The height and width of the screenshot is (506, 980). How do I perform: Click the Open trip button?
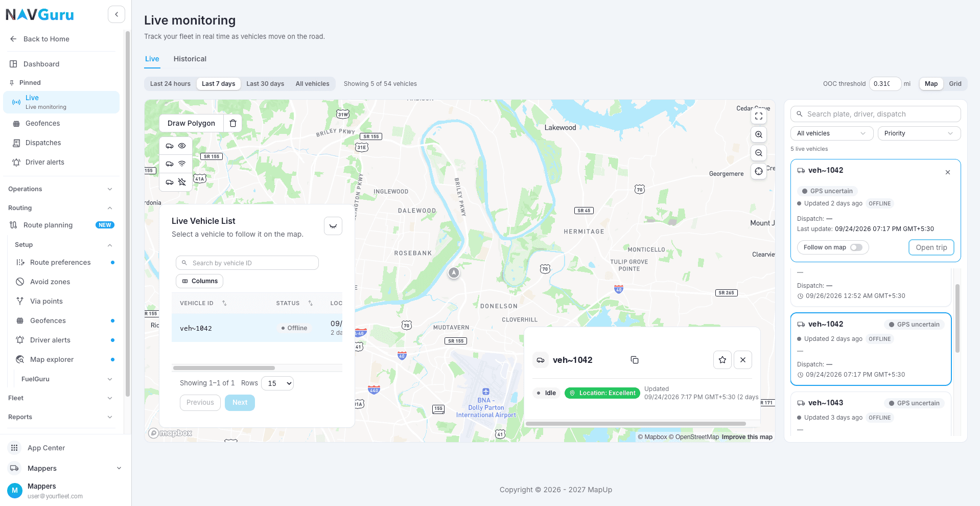[x=931, y=247]
